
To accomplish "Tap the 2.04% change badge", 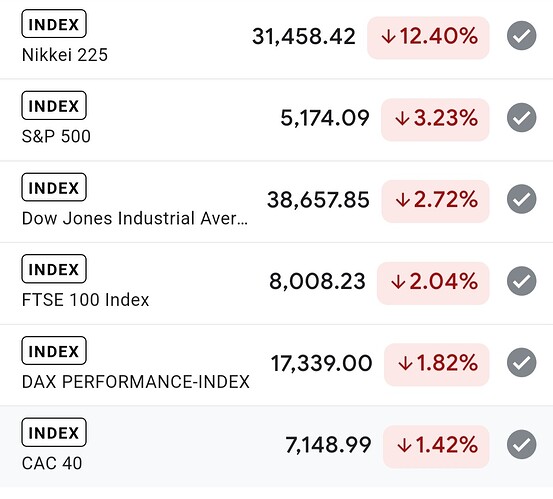I will 433,283.
